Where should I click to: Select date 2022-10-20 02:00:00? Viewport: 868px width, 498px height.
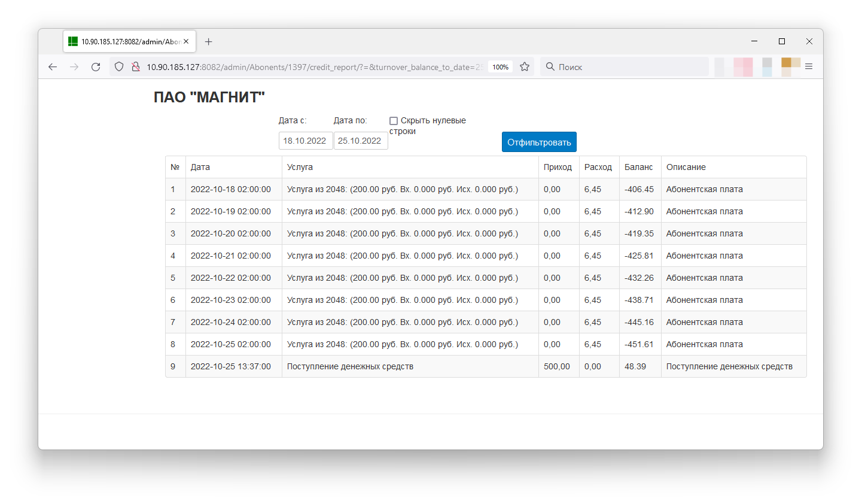pos(231,233)
